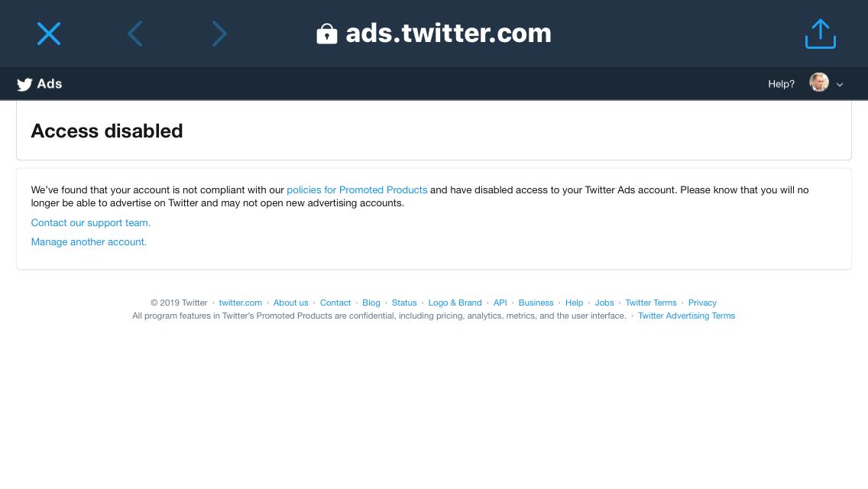Open the policies for Promoted Products link
The width and height of the screenshot is (868, 489).
(357, 190)
